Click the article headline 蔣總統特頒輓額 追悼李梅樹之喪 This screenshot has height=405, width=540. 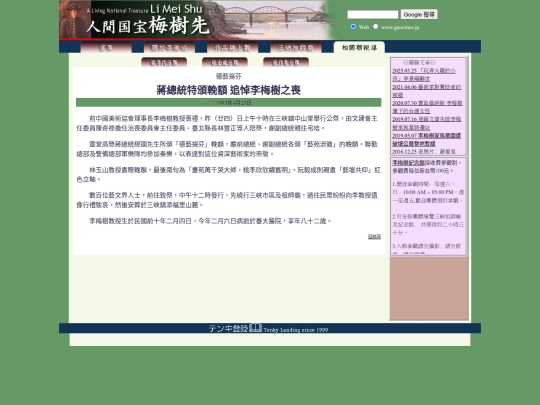point(229,90)
